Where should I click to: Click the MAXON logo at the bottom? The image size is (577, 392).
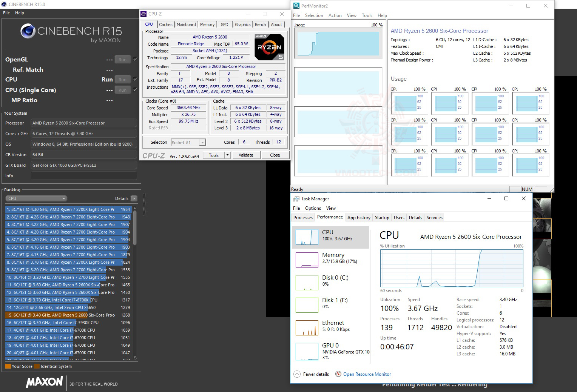44,382
